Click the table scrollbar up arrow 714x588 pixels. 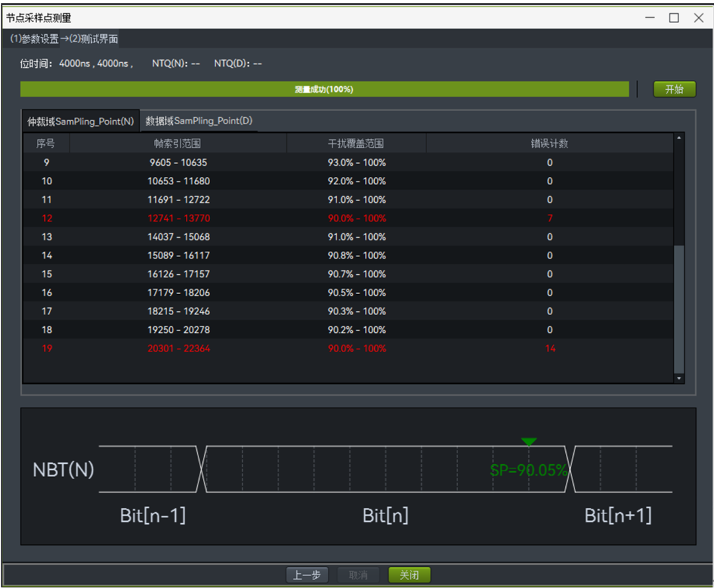click(679, 138)
